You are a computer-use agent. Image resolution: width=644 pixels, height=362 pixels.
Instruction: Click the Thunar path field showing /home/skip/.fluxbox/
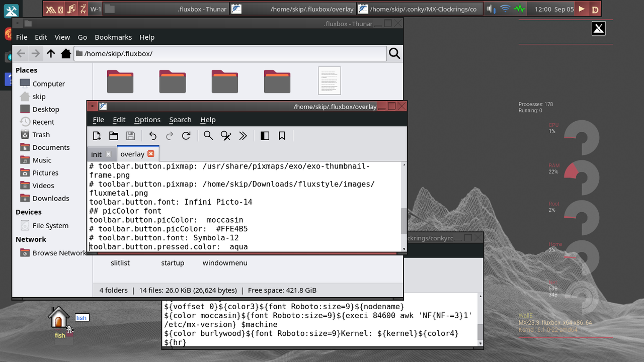pos(230,53)
